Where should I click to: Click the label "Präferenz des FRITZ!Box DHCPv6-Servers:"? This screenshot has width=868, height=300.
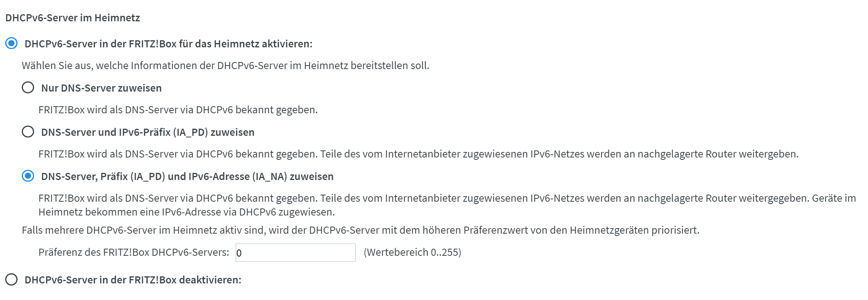point(134,252)
